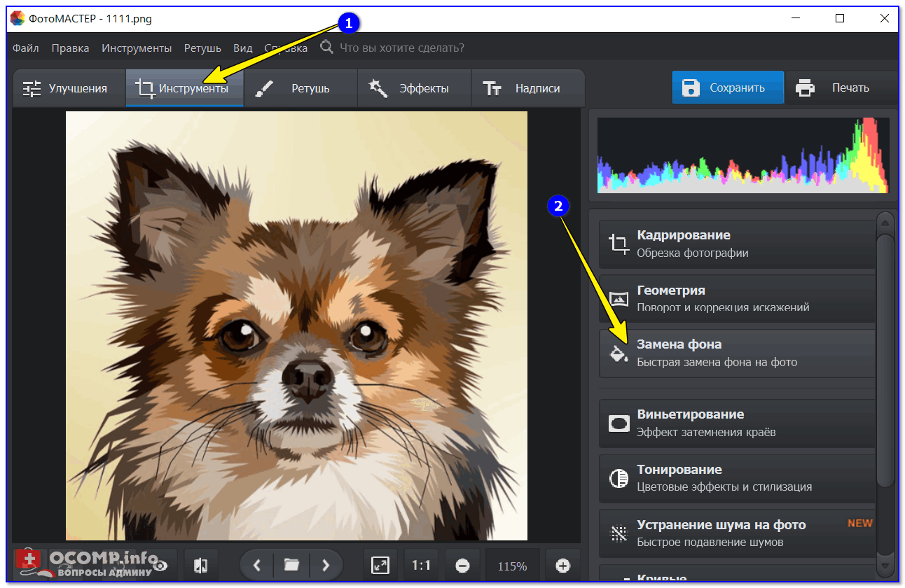Open the Кадрирование crop tool
Viewport: 905px width, 588px height.
tap(737, 244)
